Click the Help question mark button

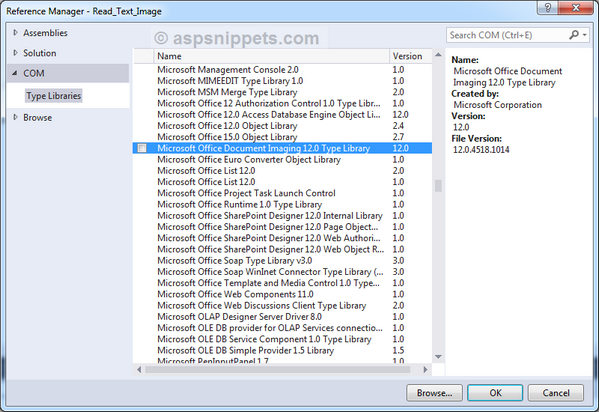(x=547, y=7)
